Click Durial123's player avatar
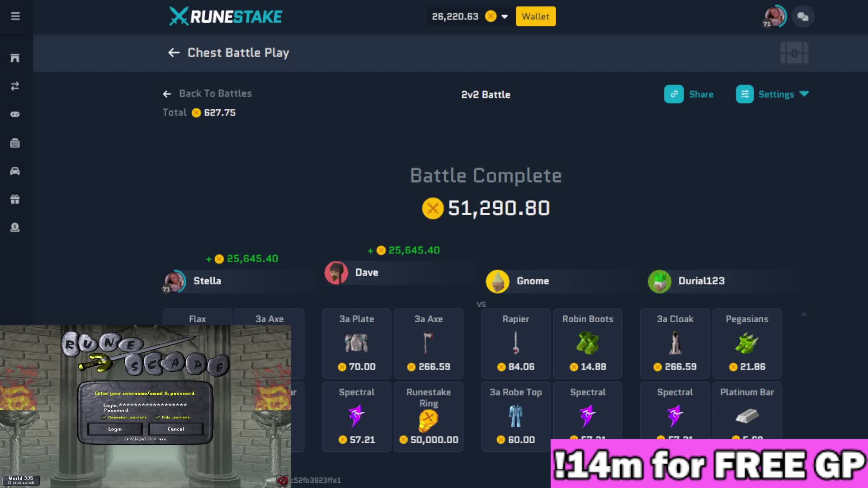Viewport: 868px width, 488px height. (x=660, y=281)
